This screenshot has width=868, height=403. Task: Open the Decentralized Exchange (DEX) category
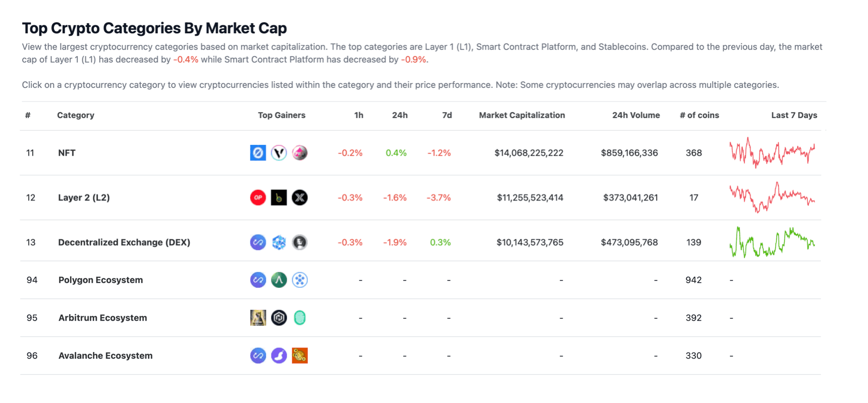point(124,242)
